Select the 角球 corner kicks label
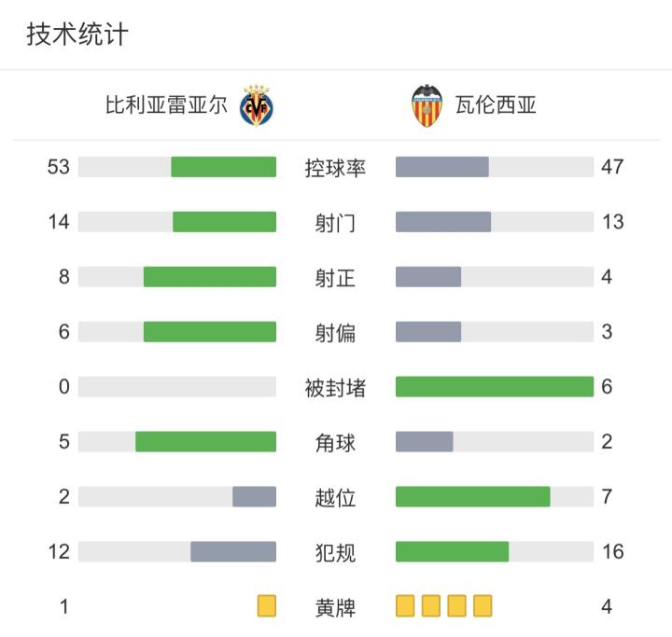The image size is (672, 637). coord(336,442)
